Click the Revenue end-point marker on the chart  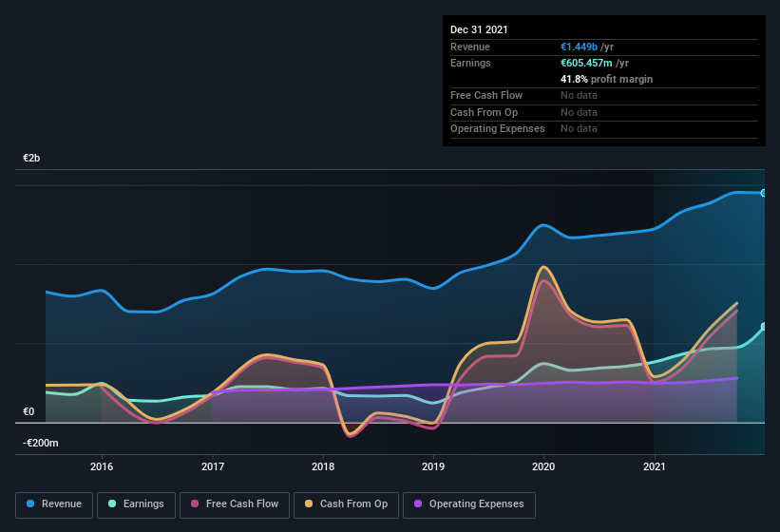point(764,193)
